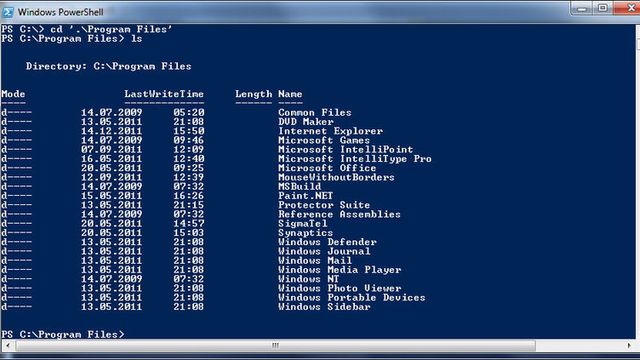Click the 'Reference Assemblies' folder name
This screenshot has width=640, height=360.
click(x=340, y=214)
